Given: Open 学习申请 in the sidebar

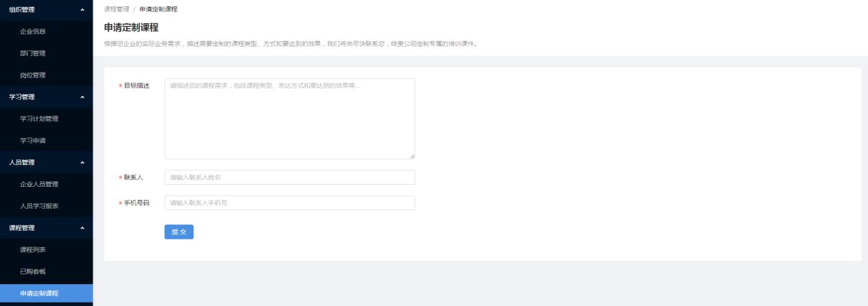Looking at the screenshot, I should 46,140.
